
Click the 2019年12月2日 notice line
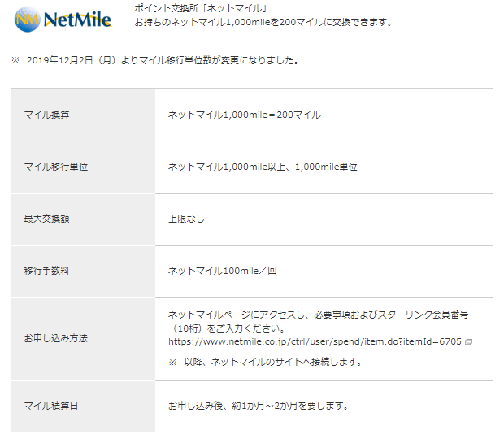[x=155, y=60]
